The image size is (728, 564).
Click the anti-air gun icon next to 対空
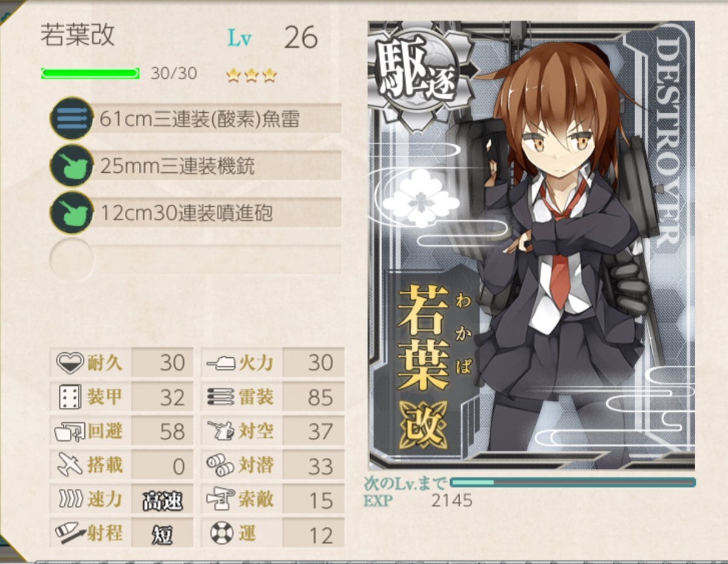(x=221, y=431)
